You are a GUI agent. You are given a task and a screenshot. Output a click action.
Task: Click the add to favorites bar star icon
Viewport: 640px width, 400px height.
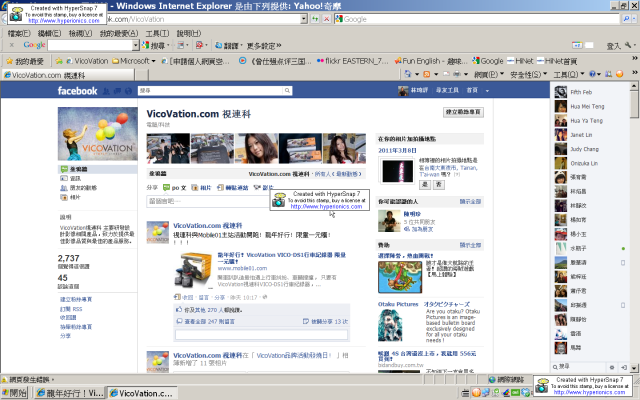point(59,61)
